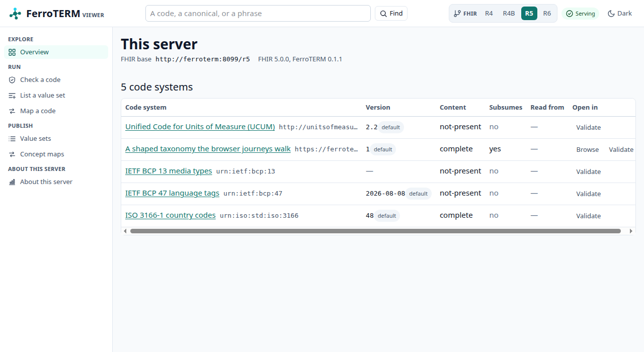Click the '5 code systems' heading

pos(157,87)
